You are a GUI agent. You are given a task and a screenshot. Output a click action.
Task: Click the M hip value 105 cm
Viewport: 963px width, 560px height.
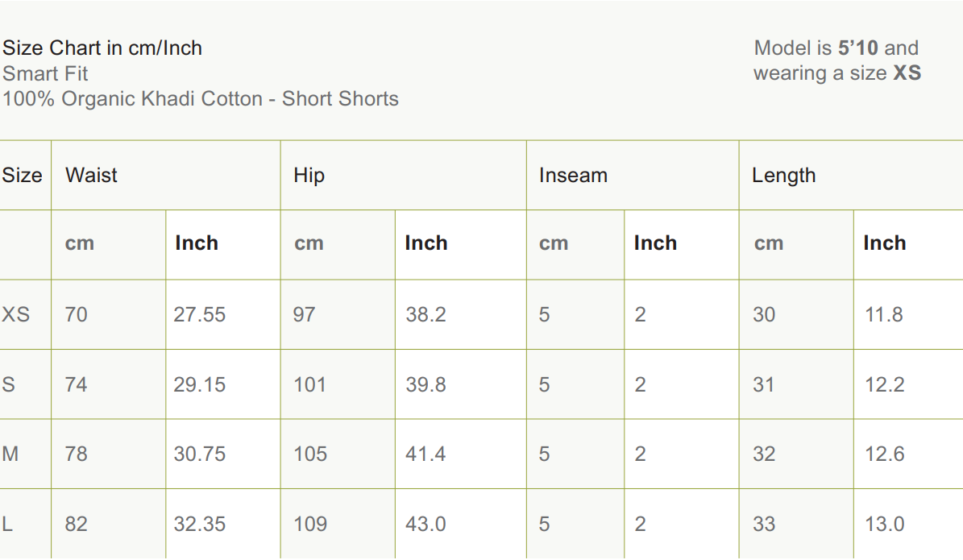(309, 454)
